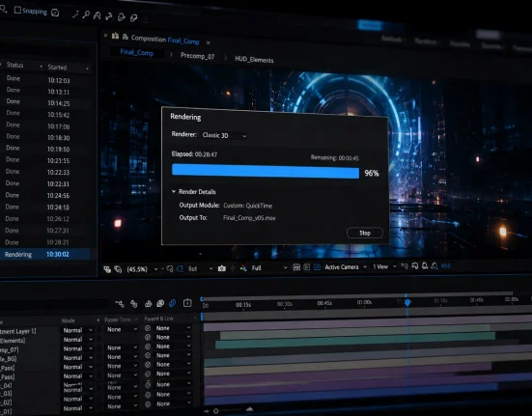This screenshot has height=416, width=532.
Task: Click parent pick whip icon for '_03]' layer
Action: click(x=148, y=385)
